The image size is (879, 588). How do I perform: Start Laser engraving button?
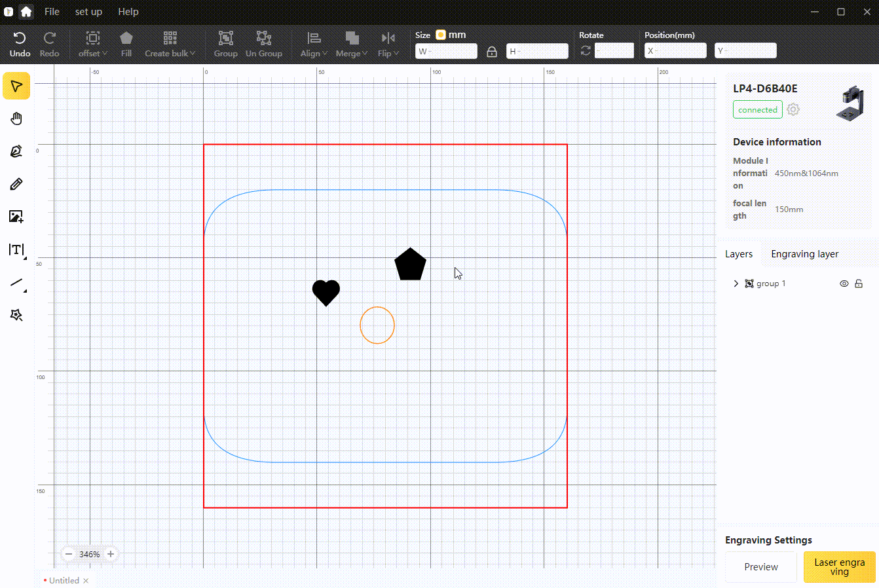pos(839,567)
